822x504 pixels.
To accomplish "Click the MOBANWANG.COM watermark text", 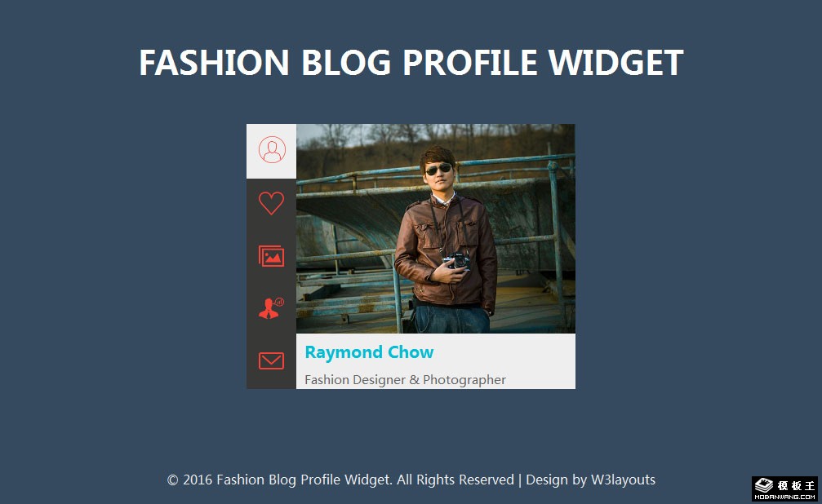I will coord(784,497).
